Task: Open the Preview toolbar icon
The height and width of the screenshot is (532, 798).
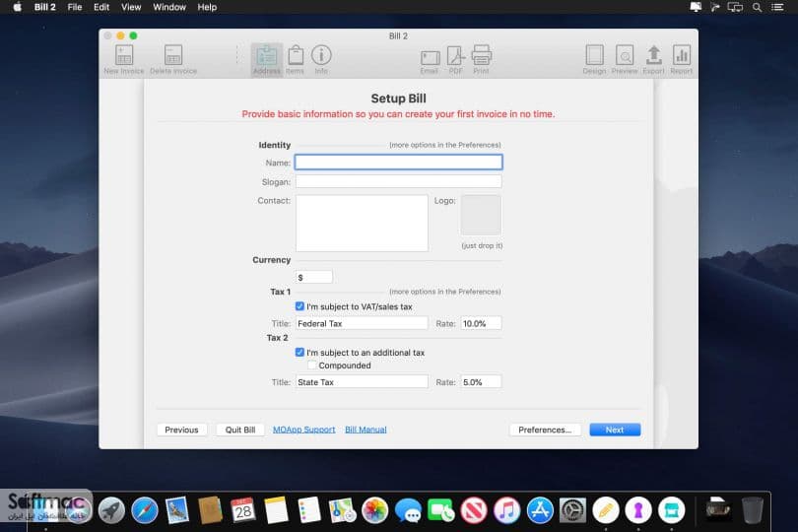Action: point(625,59)
